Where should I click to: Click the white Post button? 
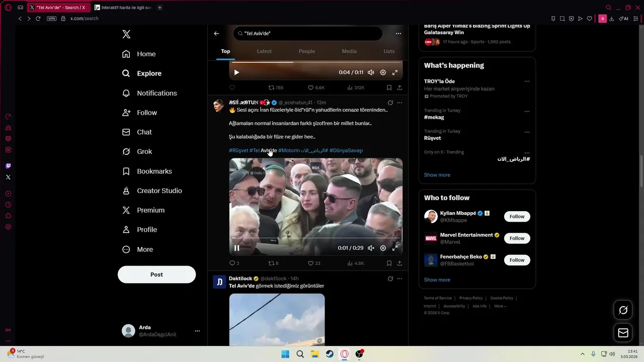[156, 275]
